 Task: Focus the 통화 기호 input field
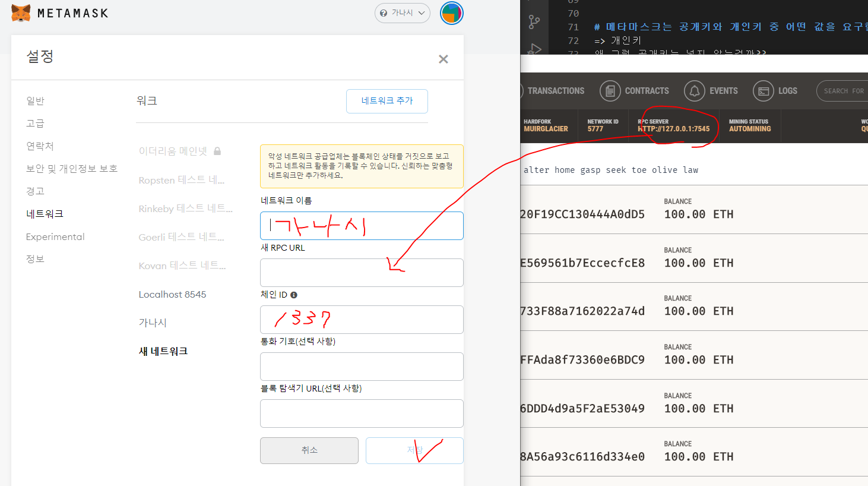[x=362, y=367]
